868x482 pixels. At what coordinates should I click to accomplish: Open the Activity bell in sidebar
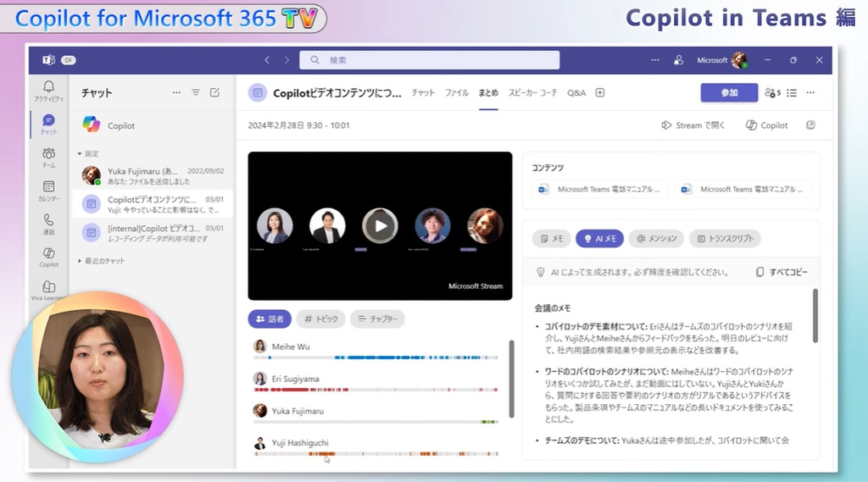(x=48, y=91)
